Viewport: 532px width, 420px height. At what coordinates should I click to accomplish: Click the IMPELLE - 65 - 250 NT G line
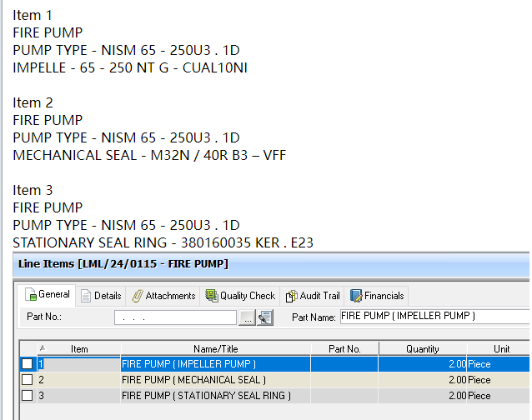click(x=130, y=67)
